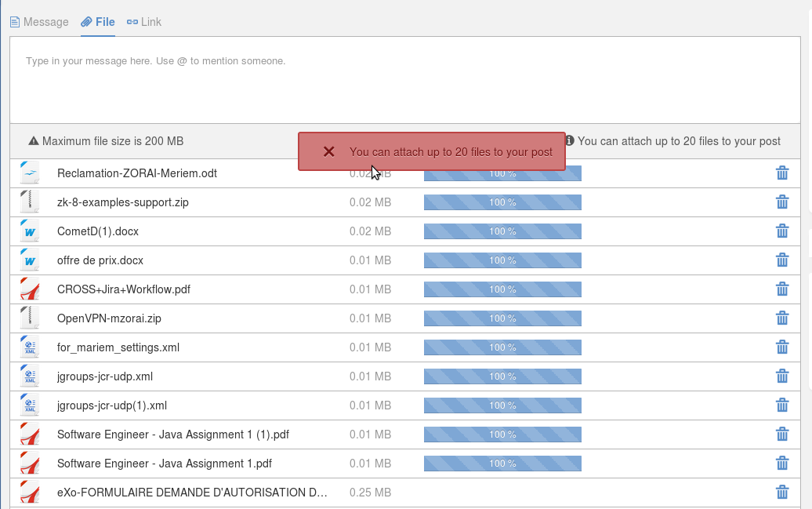Delete jgroups-jcr-udp.xml attachment
Viewport: 812px width, 509px height.
(x=782, y=376)
